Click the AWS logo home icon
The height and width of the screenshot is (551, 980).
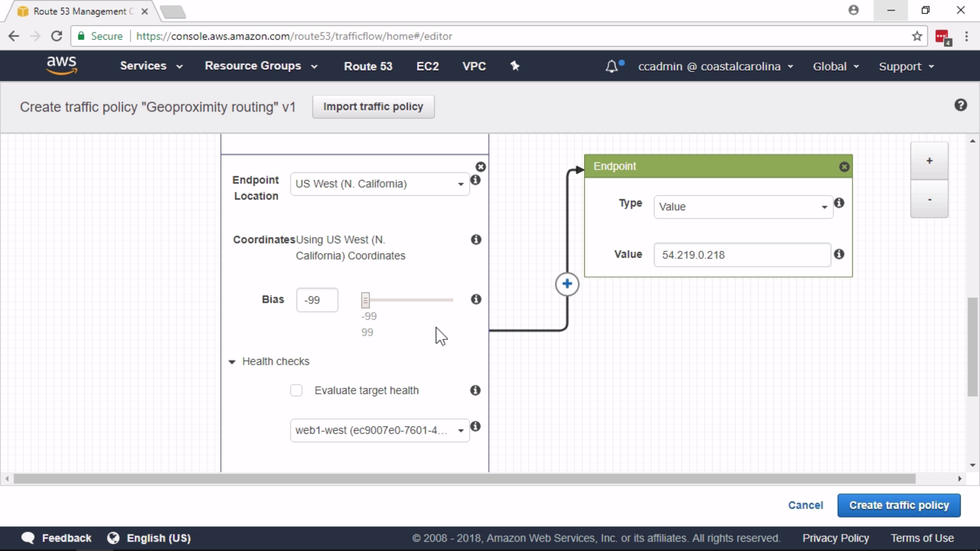(61, 65)
